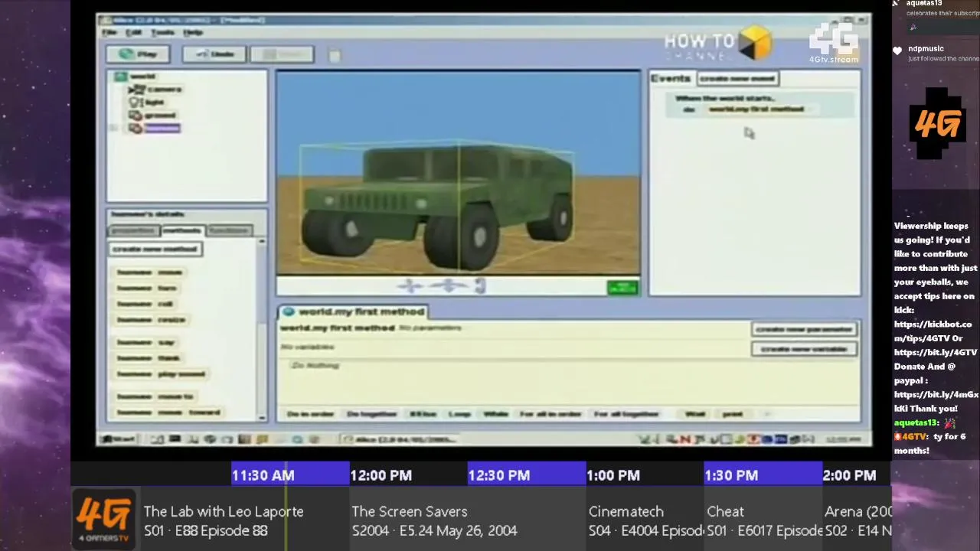This screenshot has width=980, height=551.
Task: Click the Play button in Alice
Action: coord(138,54)
